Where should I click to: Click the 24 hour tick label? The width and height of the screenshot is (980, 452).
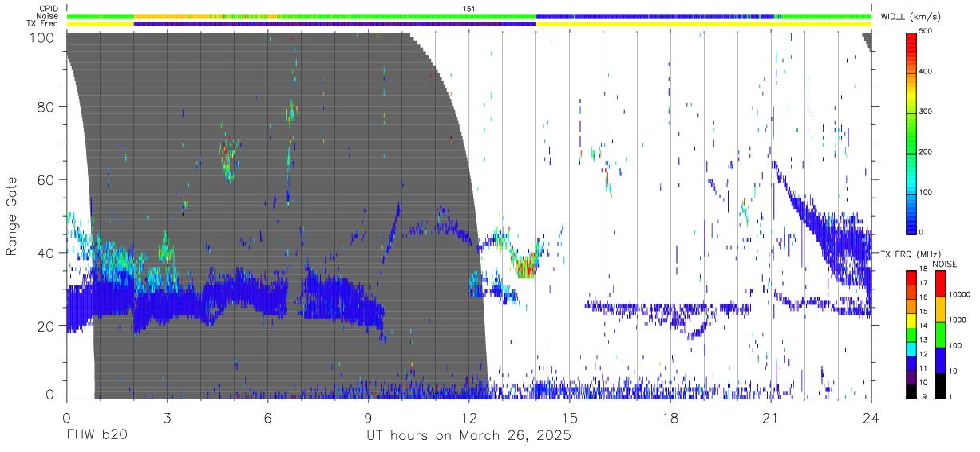point(871,417)
